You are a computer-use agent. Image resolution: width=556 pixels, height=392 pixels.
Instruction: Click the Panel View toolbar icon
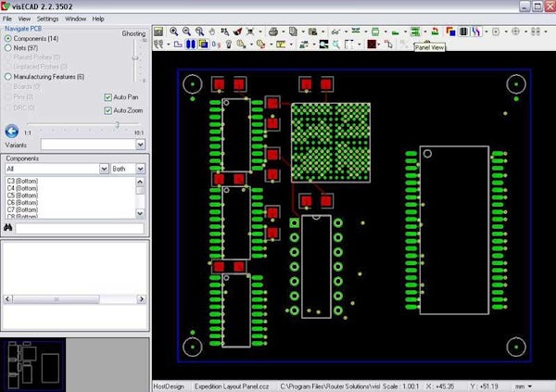(415, 31)
